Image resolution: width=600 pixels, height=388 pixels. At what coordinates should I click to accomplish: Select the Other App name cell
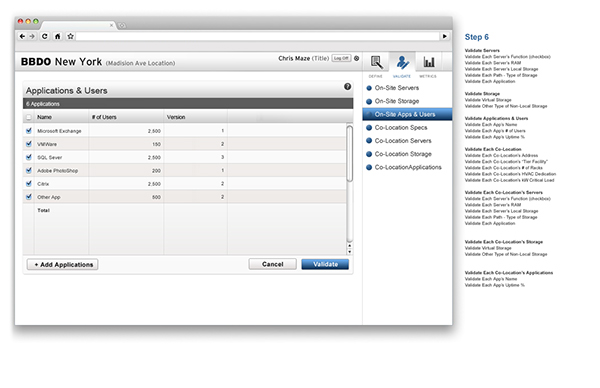tap(49, 197)
